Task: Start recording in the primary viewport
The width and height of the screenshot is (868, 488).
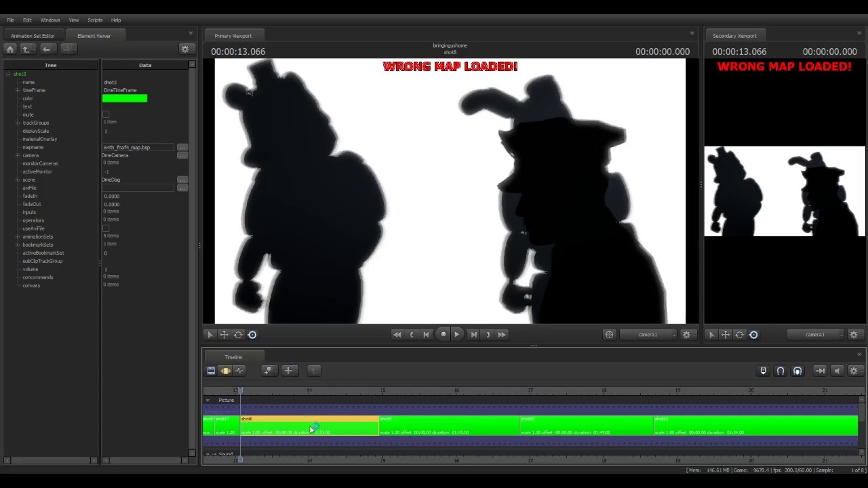Action: (443, 334)
